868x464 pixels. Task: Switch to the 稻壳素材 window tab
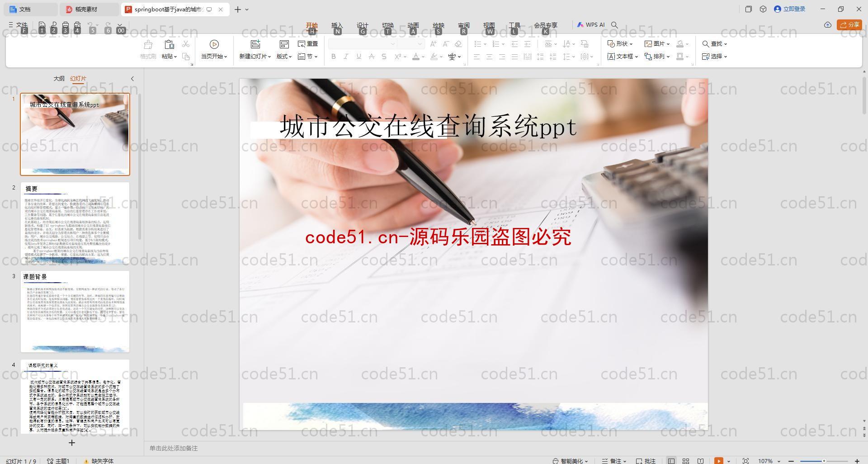pyautogui.click(x=89, y=9)
